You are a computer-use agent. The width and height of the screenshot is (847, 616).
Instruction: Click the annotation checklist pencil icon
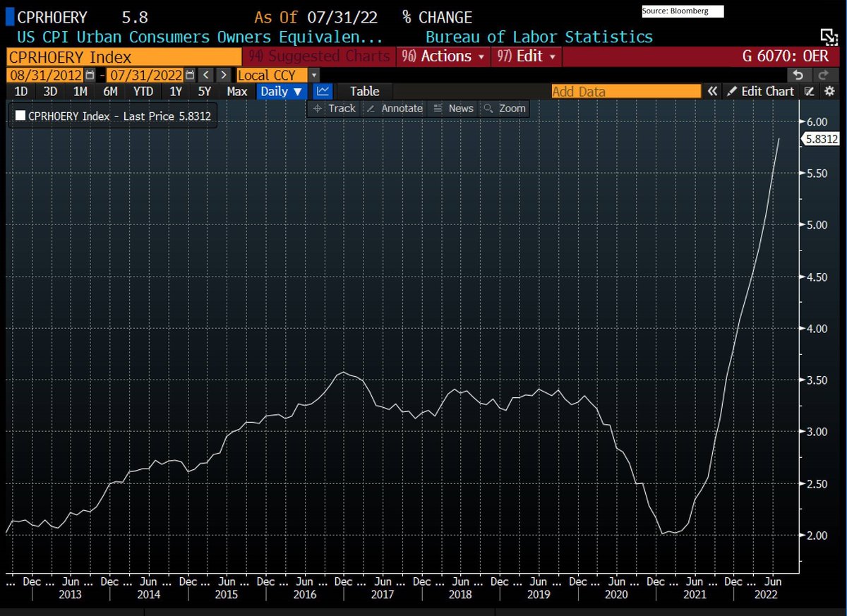pyautogui.click(x=810, y=91)
